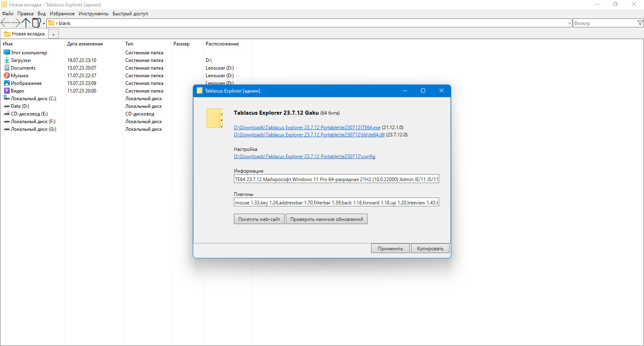Open the Правка menu
The width and height of the screenshot is (644, 346).
tap(25, 14)
